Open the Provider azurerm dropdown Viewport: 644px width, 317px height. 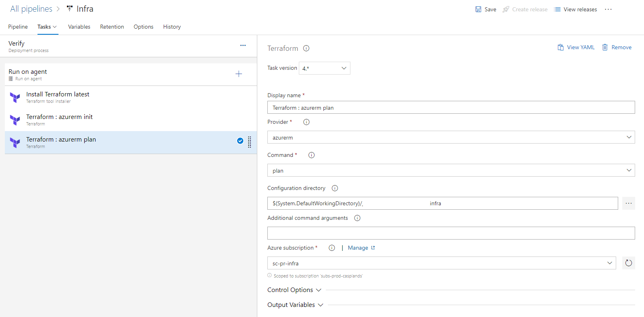[x=451, y=137]
